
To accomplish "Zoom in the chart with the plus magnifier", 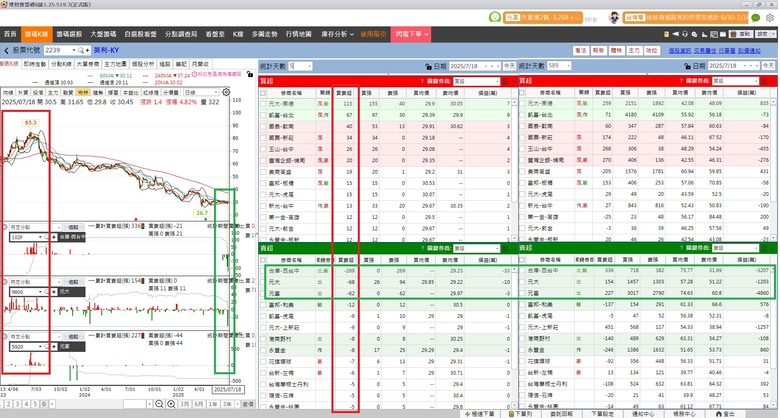I will tap(171, 404).
